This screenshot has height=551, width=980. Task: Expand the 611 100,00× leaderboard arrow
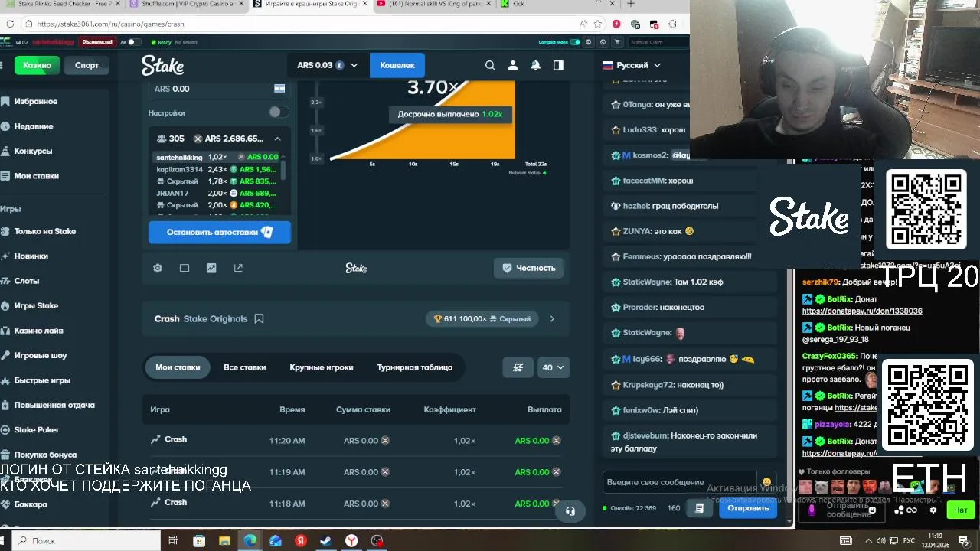[552, 318]
